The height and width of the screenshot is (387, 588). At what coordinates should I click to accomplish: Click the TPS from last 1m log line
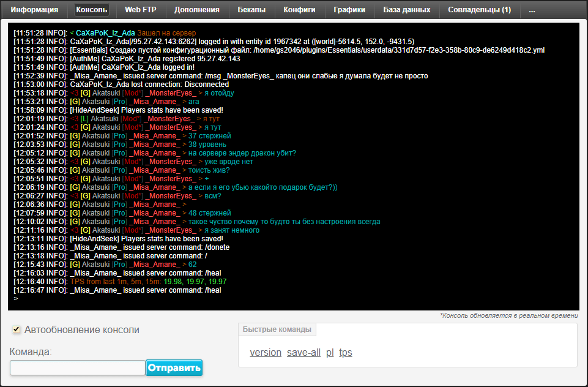pyautogui.click(x=148, y=282)
